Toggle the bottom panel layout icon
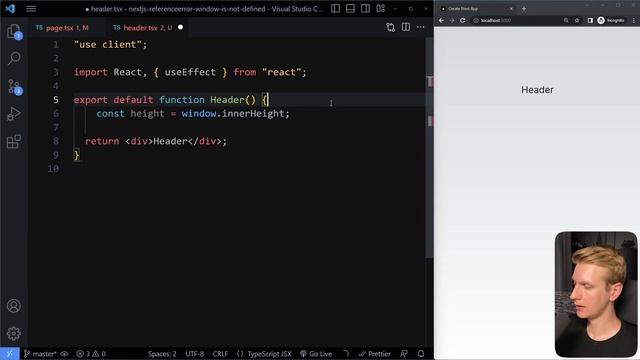The height and width of the screenshot is (360, 640). click(x=350, y=9)
